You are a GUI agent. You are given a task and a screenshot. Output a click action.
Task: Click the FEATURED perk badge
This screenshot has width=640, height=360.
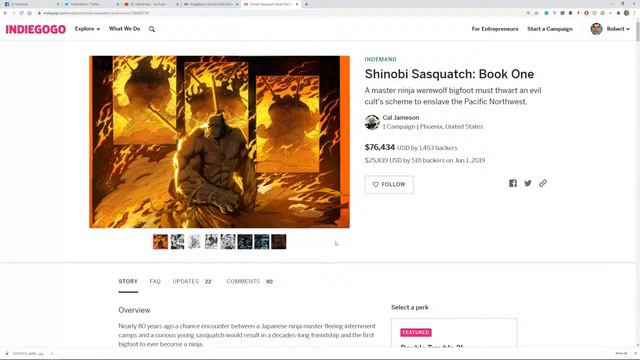416,332
